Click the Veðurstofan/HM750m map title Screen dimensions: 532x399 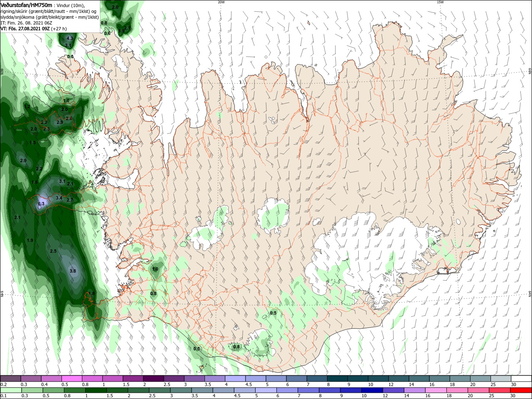(x=27, y=5)
